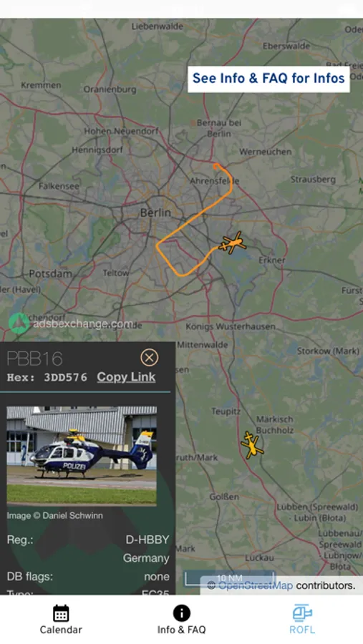Tap the helicopter icon near Erkner
This screenshot has width=363, height=644.
pyautogui.click(x=233, y=243)
